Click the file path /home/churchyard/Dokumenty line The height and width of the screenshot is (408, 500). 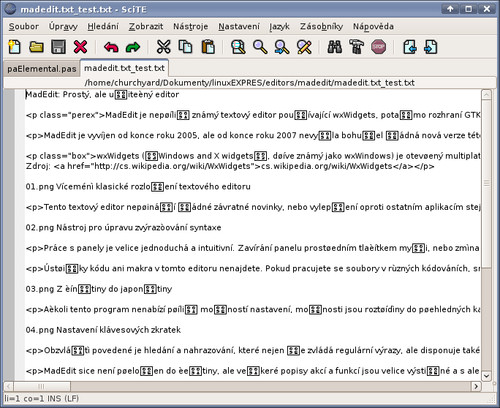[249, 83]
